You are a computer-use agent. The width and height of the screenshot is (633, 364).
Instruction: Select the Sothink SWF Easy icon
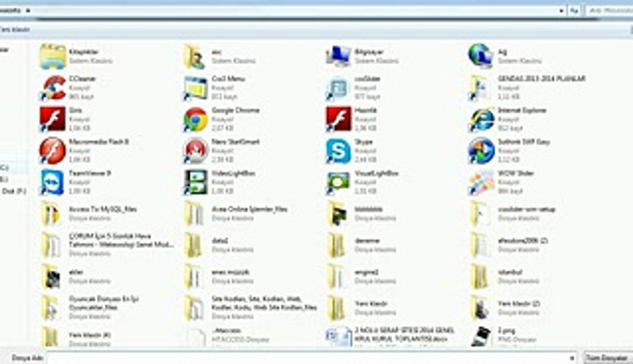pyautogui.click(x=481, y=151)
